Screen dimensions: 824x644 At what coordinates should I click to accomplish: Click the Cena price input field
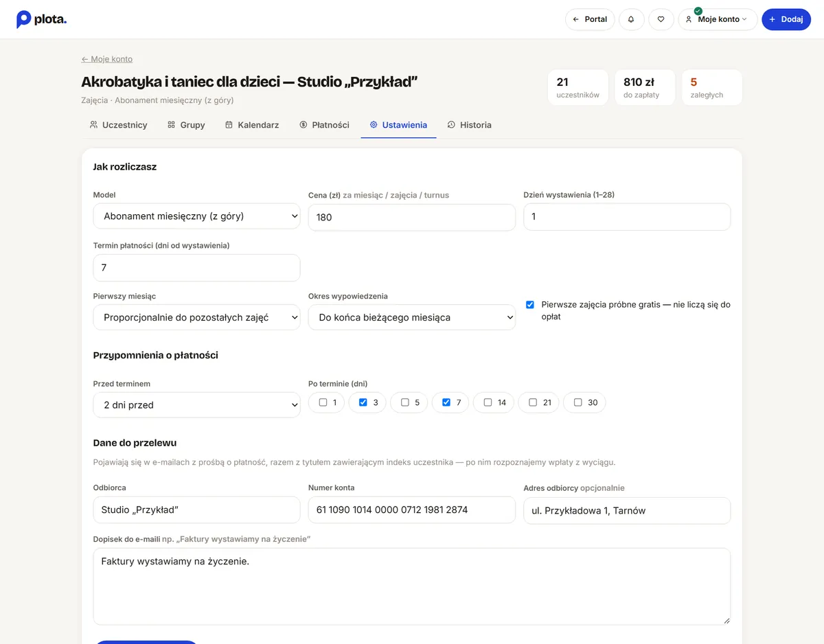pos(412,217)
